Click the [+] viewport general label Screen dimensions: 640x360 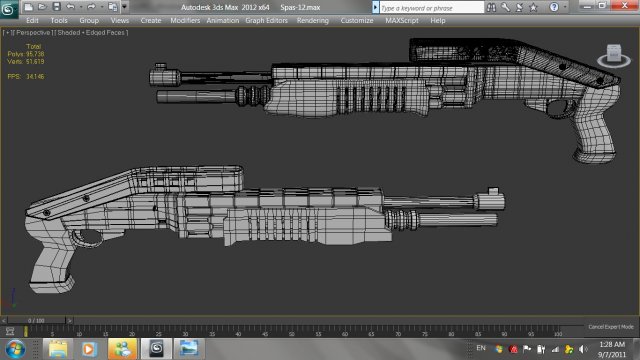point(7,33)
